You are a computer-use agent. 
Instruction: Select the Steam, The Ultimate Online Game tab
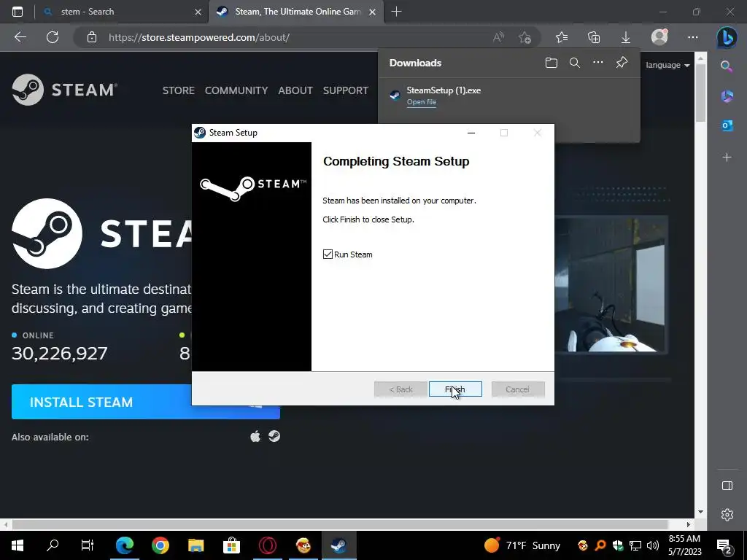tap(295, 12)
